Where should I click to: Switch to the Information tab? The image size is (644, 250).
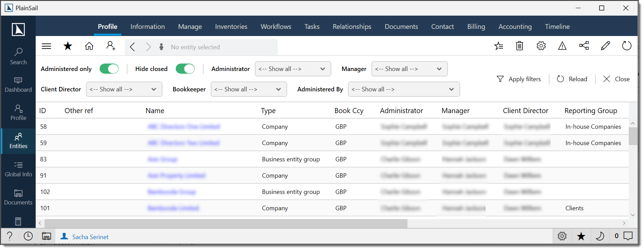[x=147, y=26]
